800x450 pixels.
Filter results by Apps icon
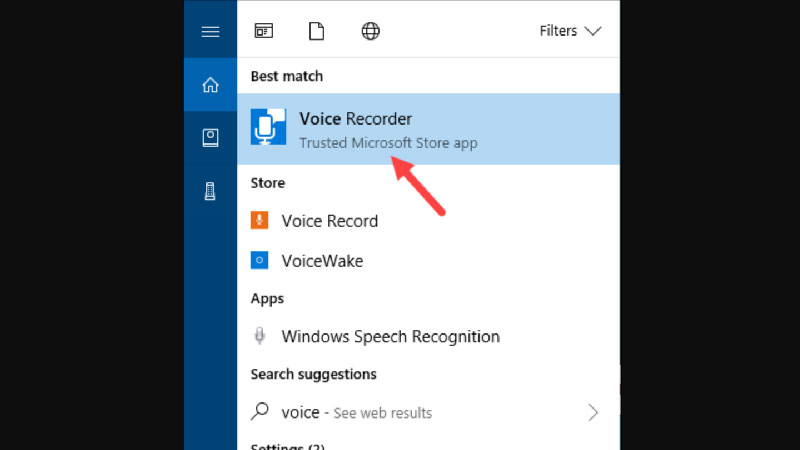coord(264,31)
